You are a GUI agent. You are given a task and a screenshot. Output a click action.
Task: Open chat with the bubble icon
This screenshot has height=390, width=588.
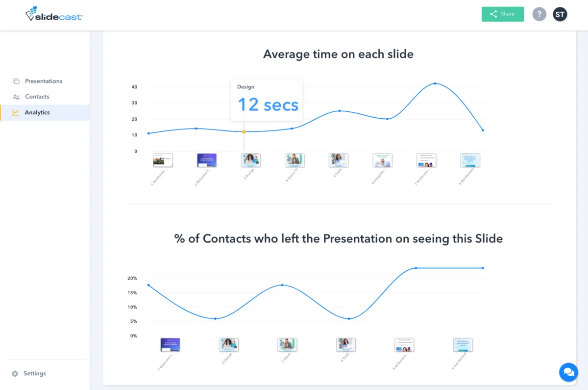point(568,372)
